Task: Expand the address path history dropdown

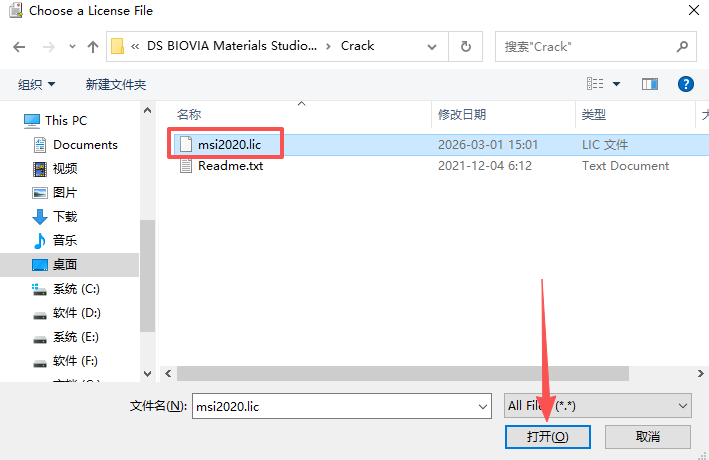Action: [432, 47]
